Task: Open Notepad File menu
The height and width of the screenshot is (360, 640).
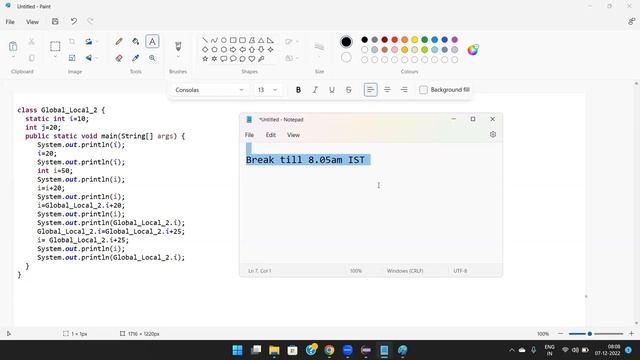Action: (x=249, y=135)
